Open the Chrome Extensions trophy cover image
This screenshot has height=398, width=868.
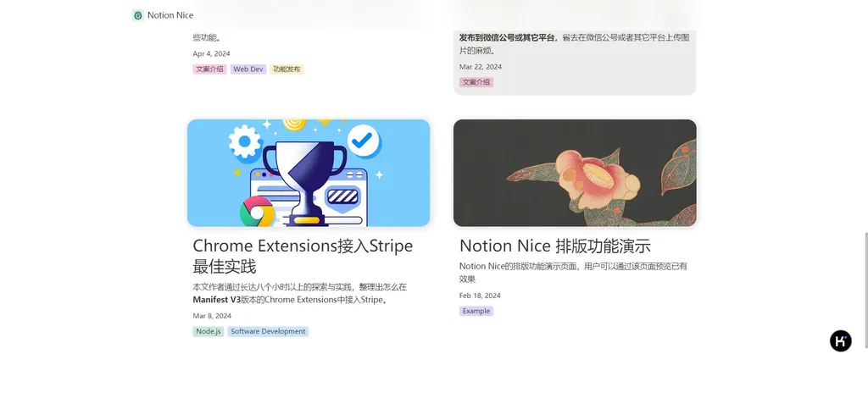click(309, 173)
